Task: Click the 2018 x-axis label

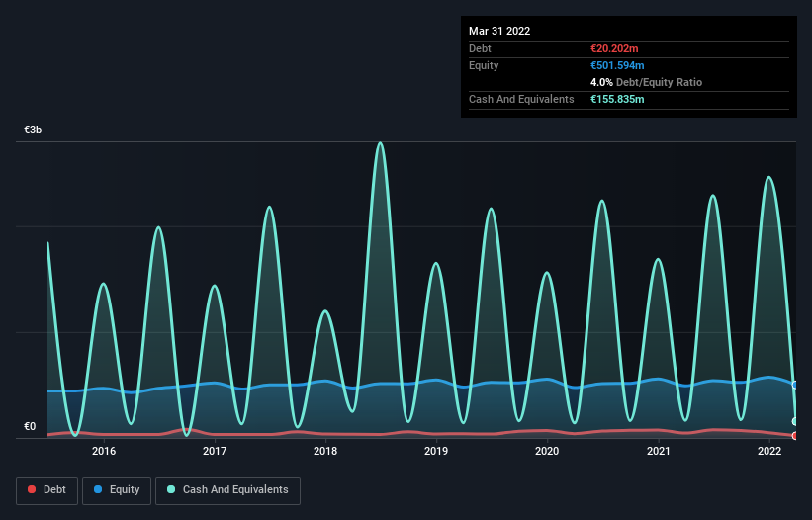Action: (x=325, y=452)
